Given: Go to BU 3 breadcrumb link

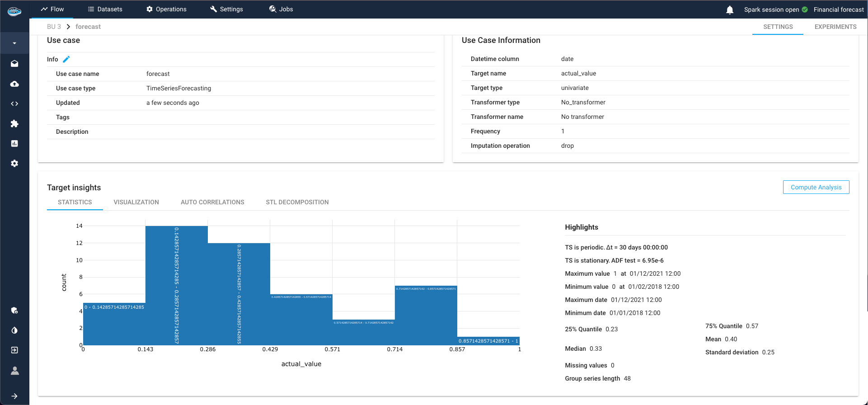Looking at the screenshot, I should pyautogui.click(x=54, y=27).
